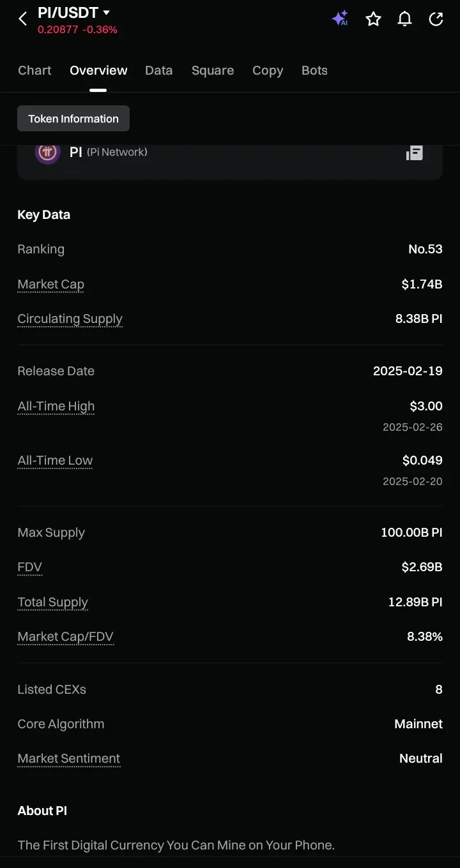Tap the Market Cap/FDV label

[66, 636]
